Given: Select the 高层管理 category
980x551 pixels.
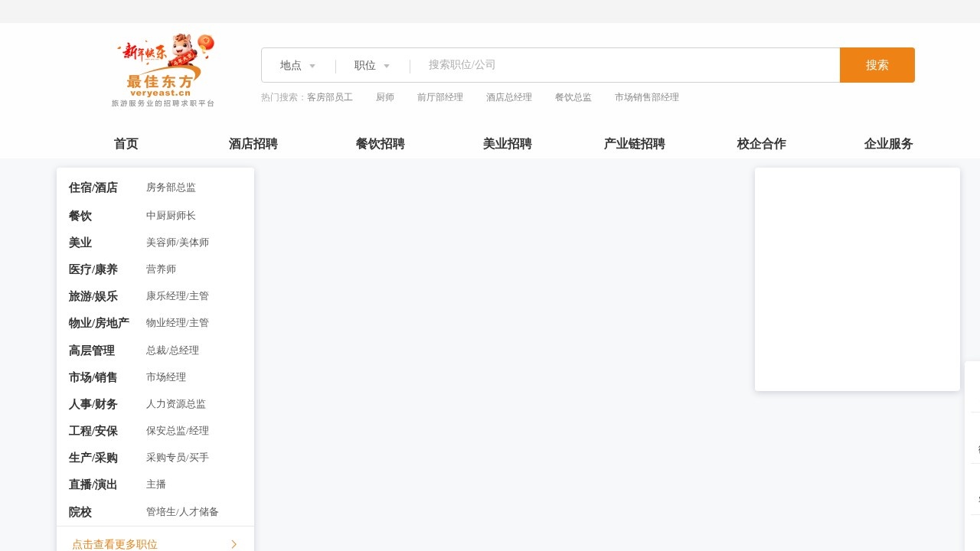Looking at the screenshot, I should (x=91, y=350).
